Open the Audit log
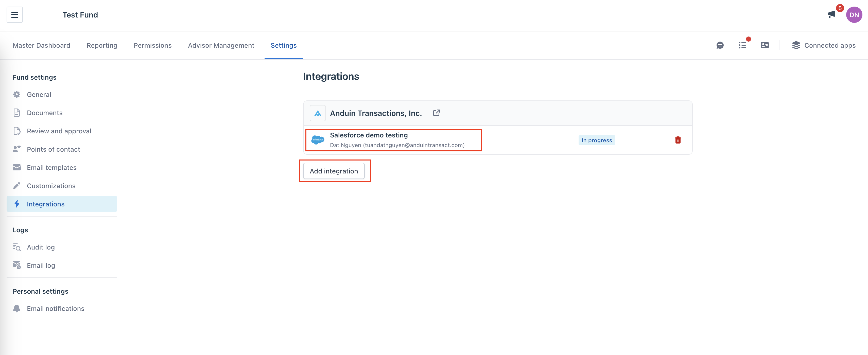 pos(40,247)
